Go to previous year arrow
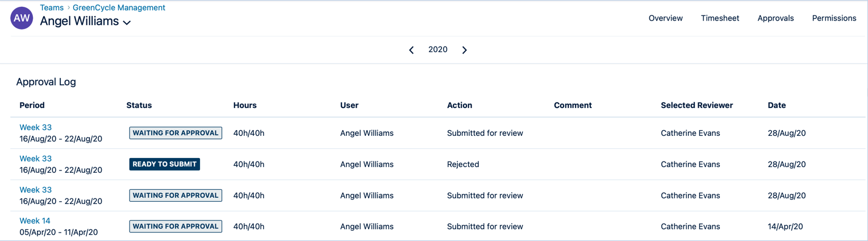 pyautogui.click(x=411, y=50)
